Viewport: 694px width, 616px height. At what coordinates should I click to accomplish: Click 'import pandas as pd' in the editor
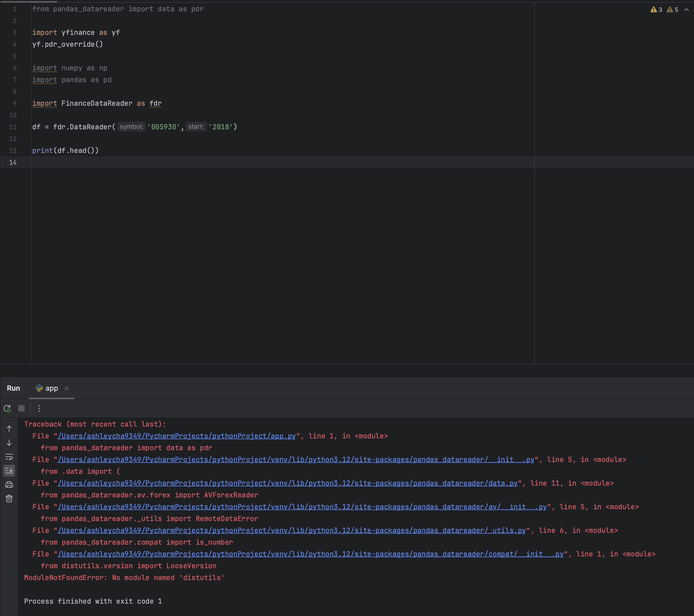point(72,80)
